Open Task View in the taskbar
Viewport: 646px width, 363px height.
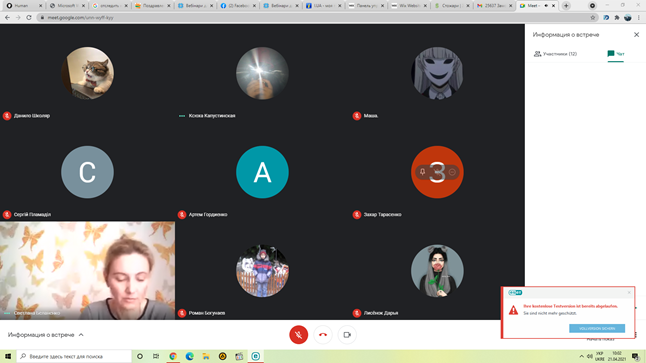click(156, 356)
